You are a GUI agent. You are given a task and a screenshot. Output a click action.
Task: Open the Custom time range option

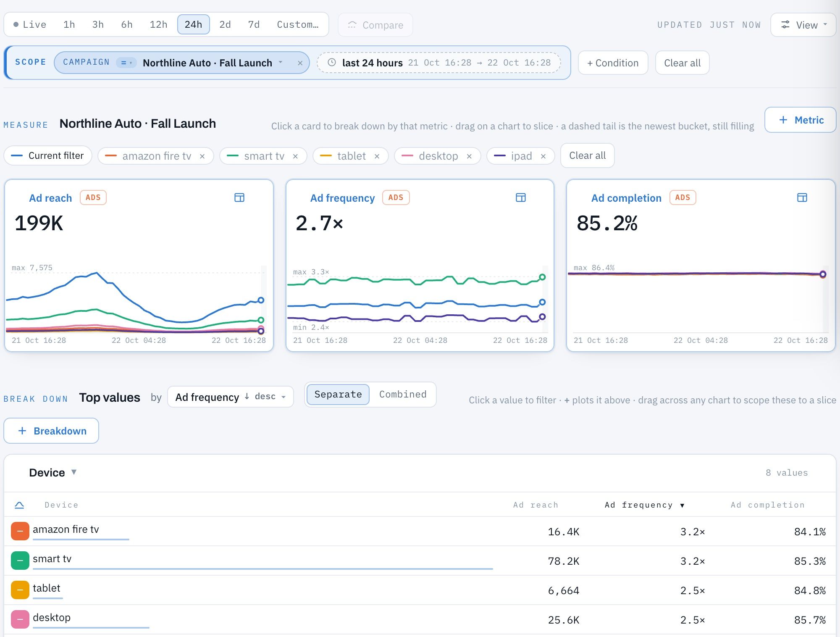tap(298, 24)
